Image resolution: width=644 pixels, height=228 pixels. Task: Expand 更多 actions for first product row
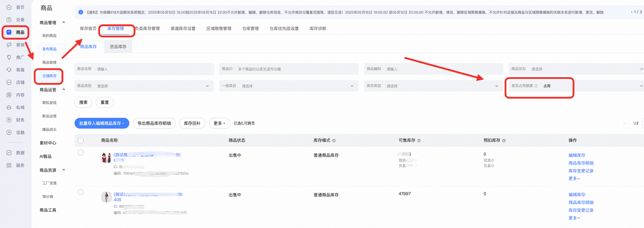[574, 178]
